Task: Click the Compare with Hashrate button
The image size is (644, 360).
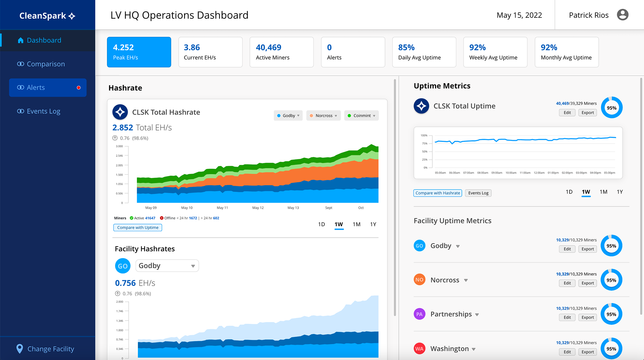Action: (x=438, y=193)
